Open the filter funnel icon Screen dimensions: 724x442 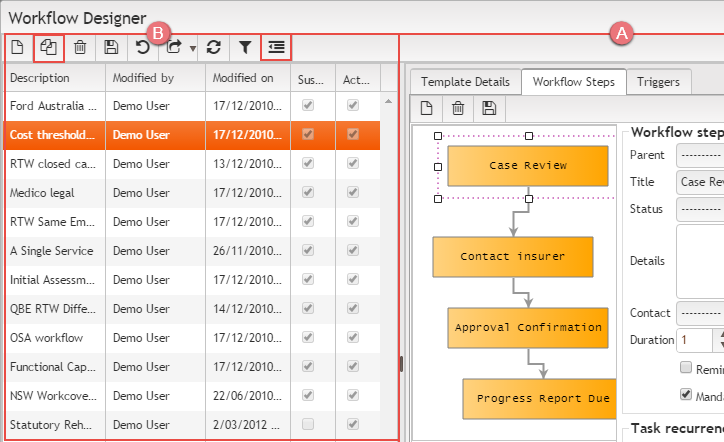pos(244,47)
